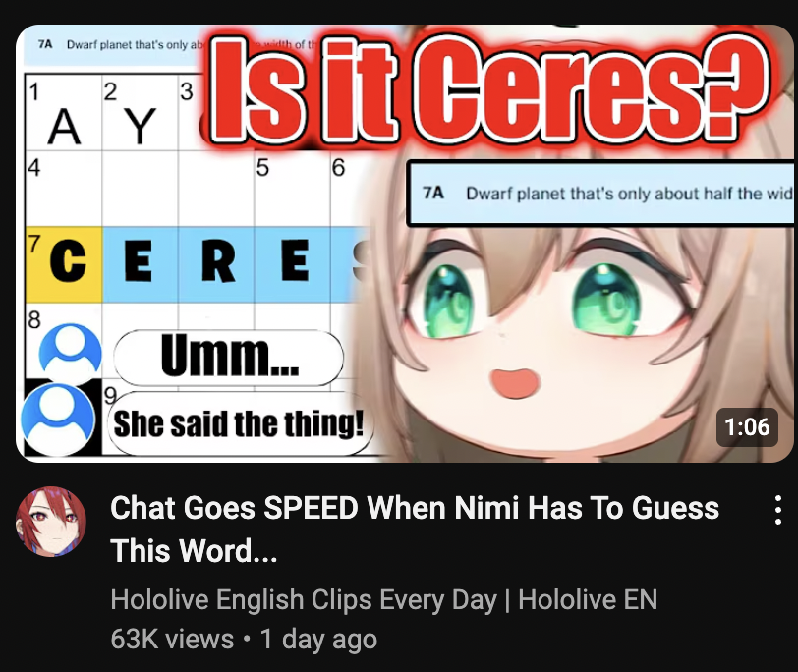Viewport: 798px width, 672px height.
Task: Click lower blue user avatar icon
Action: click(58, 420)
